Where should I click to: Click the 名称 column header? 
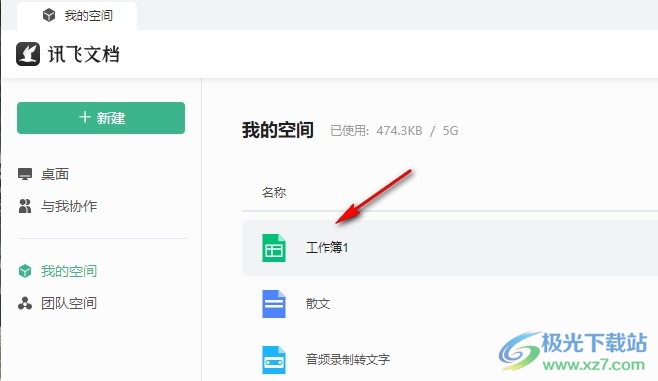[x=274, y=193]
